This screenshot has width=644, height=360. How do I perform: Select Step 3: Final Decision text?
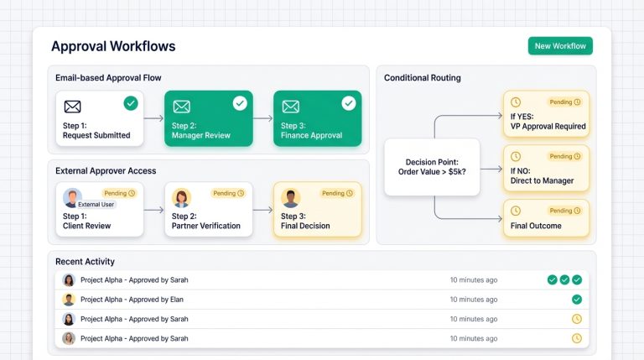tap(305, 221)
